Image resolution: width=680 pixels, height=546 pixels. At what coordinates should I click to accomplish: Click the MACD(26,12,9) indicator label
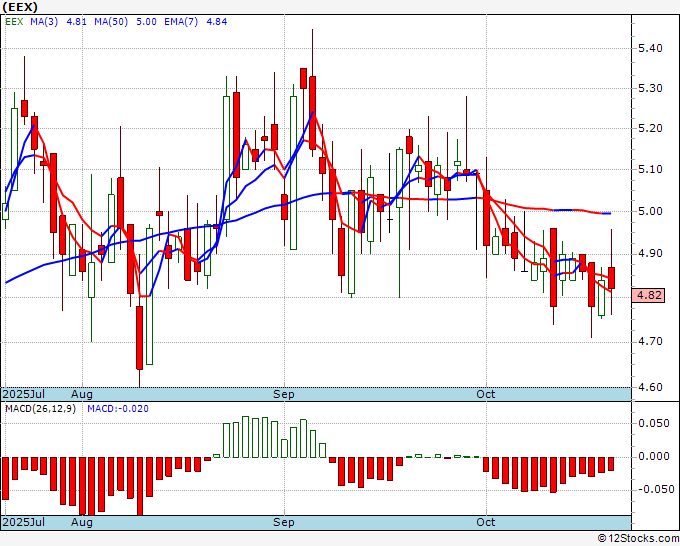tap(39, 409)
